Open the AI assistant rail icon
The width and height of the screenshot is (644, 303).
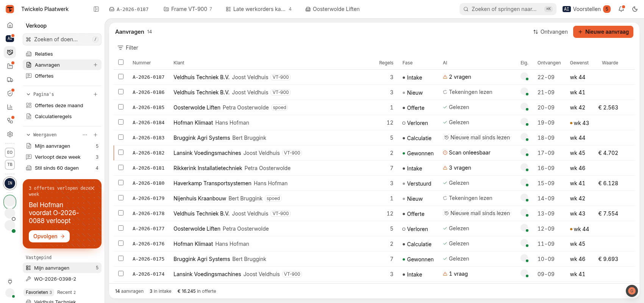click(x=10, y=38)
